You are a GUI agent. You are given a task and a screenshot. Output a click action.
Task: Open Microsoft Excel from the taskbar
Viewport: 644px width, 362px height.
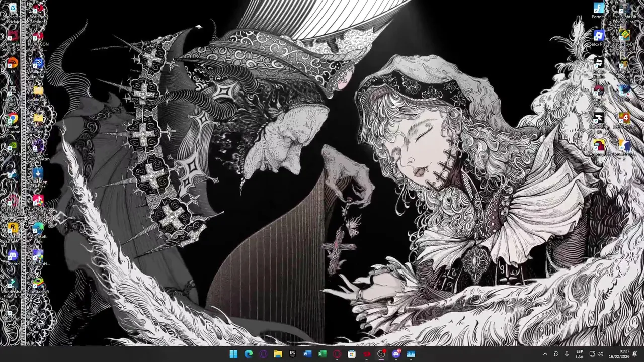point(322,354)
